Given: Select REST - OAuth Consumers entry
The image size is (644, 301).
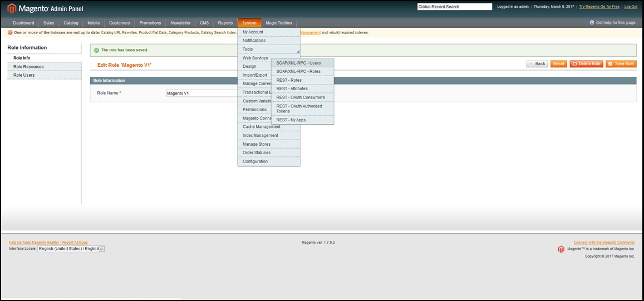Looking at the screenshot, I should pyautogui.click(x=302, y=97).
